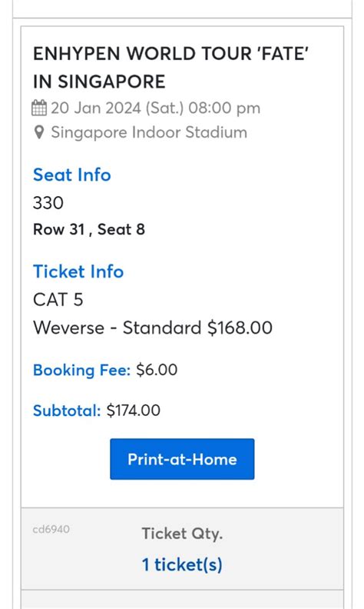364x609 pixels.
Task: Open the 1 ticket(s) link
Action: pyautogui.click(x=182, y=564)
